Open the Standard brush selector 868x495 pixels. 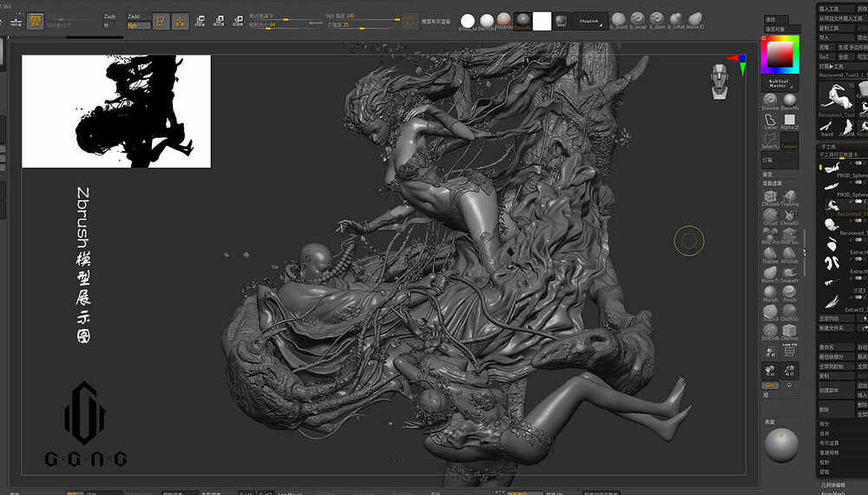tap(770, 101)
